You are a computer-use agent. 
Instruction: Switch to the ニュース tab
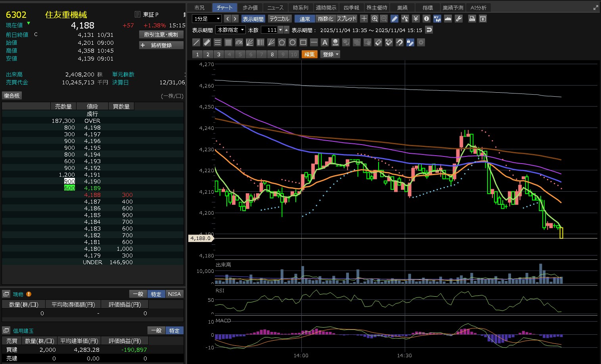point(275,8)
